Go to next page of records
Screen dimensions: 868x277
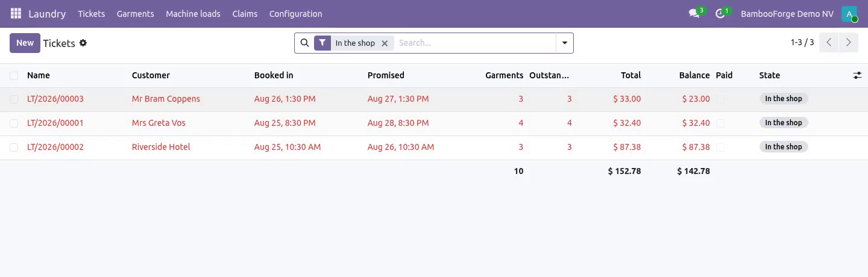[x=848, y=43]
